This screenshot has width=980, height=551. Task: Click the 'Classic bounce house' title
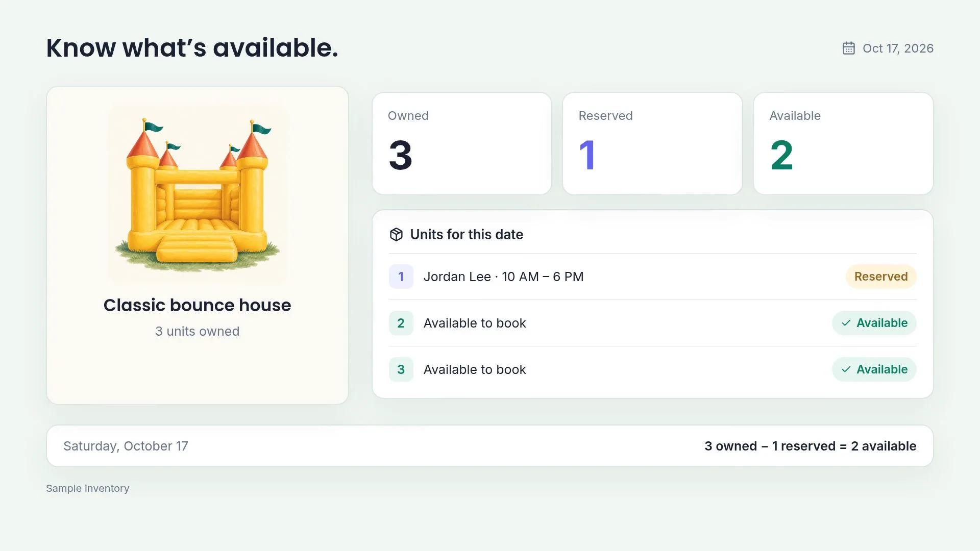coord(198,305)
